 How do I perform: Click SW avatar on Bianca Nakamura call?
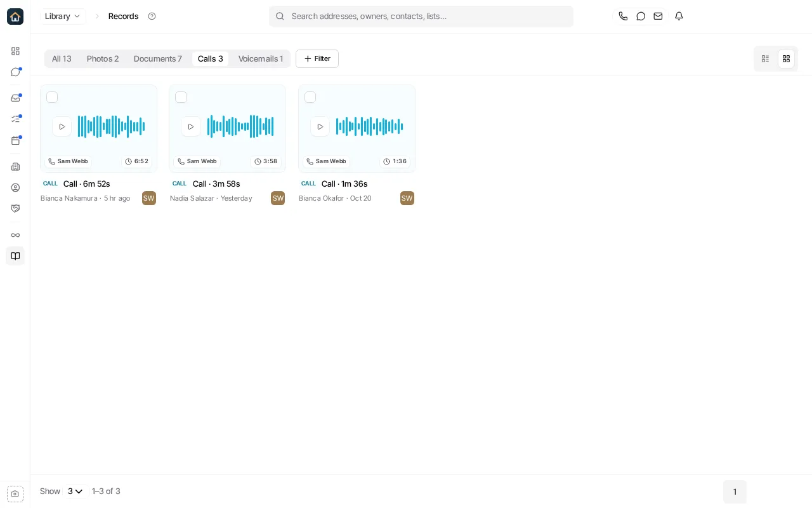tap(149, 198)
